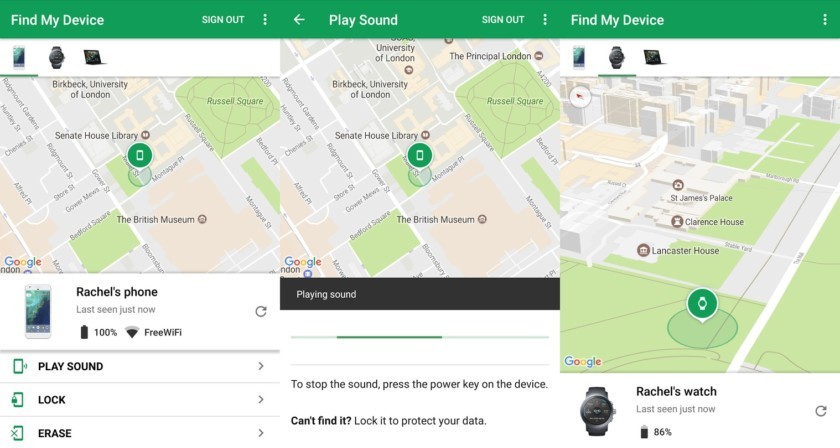Image resolution: width=840 pixels, height=448 pixels.
Task: Tap watch location pin on 3D map
Action: [x=702, y=305]
